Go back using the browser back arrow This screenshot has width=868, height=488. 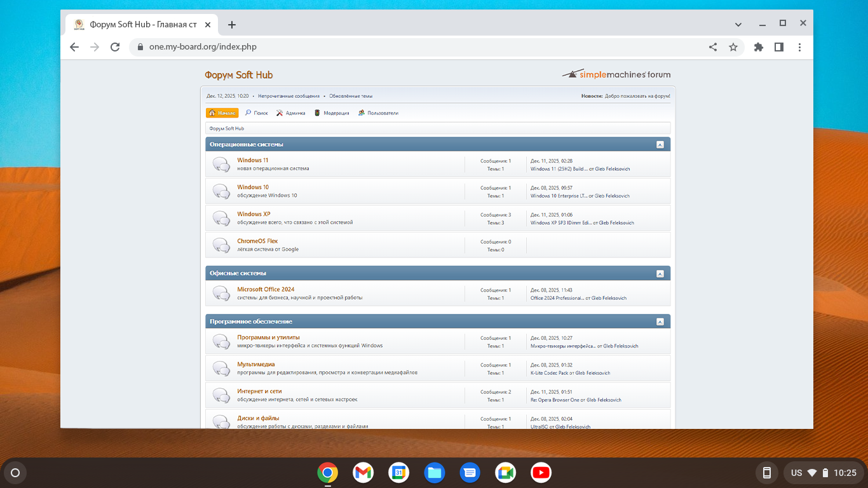(74, 47)
